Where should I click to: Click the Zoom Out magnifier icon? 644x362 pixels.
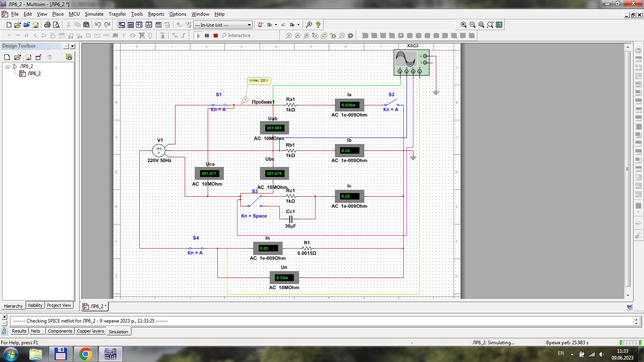pyautogui.click(x=473, y=25)
